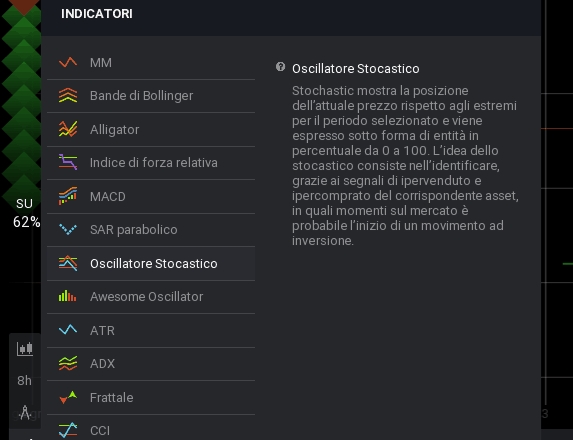Screen dimensions: 573x440
Task: Click the SAR parabolico dotted icon
Action: pos(68,230)
